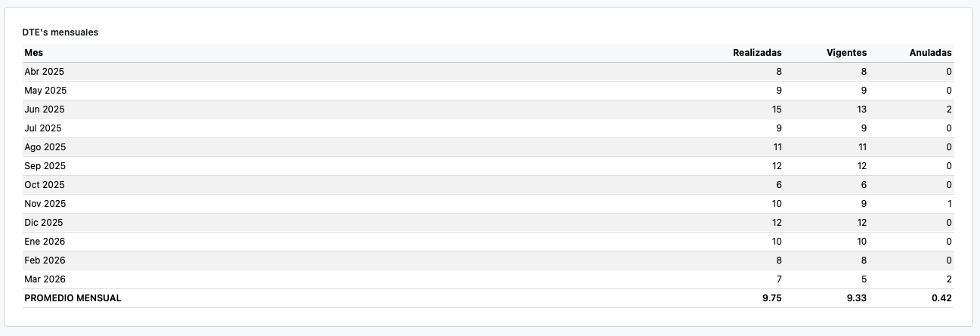Select the Oct 2025 row label

[45, 185]
